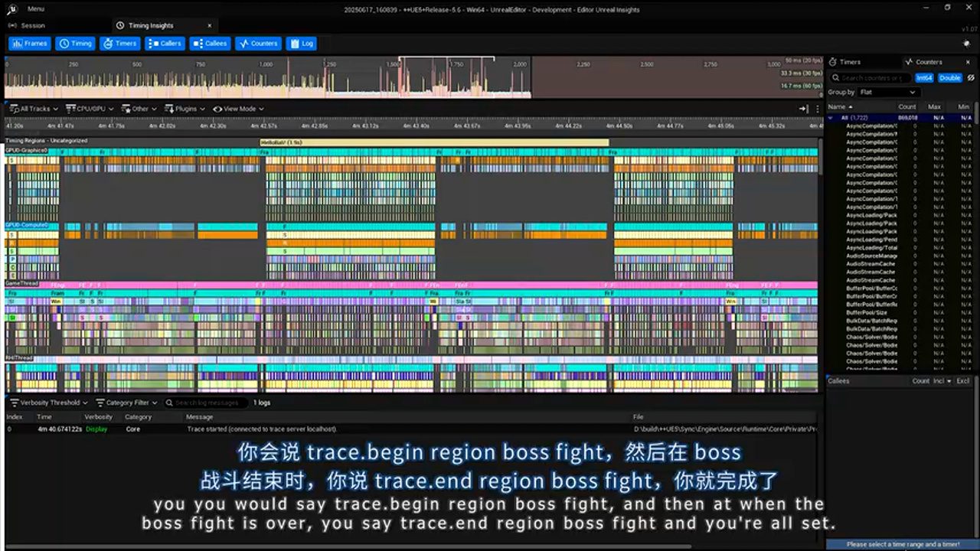Open the Frames panel
This screenshot has width=980, height=551.
click(x=29, y=44)
